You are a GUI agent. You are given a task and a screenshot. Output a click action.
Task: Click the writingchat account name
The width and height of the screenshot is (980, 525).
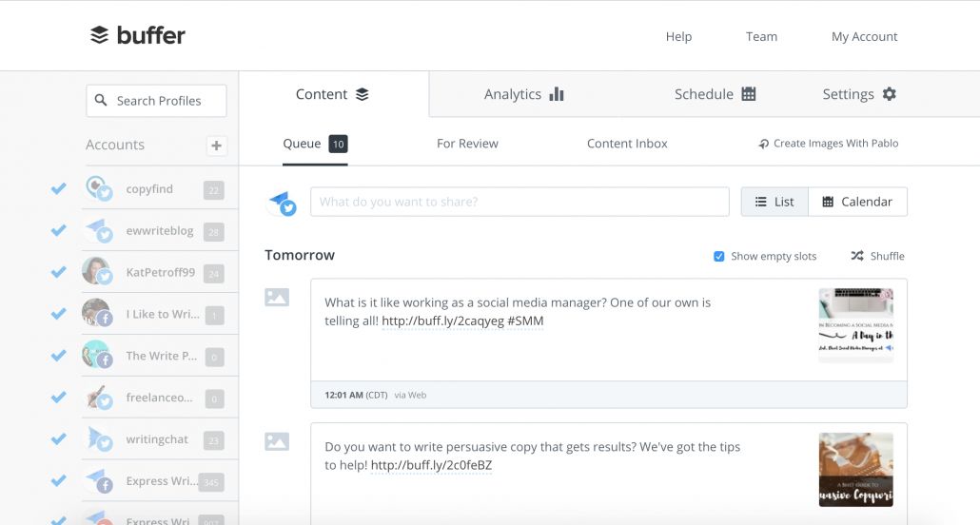[x=157, y=439]
